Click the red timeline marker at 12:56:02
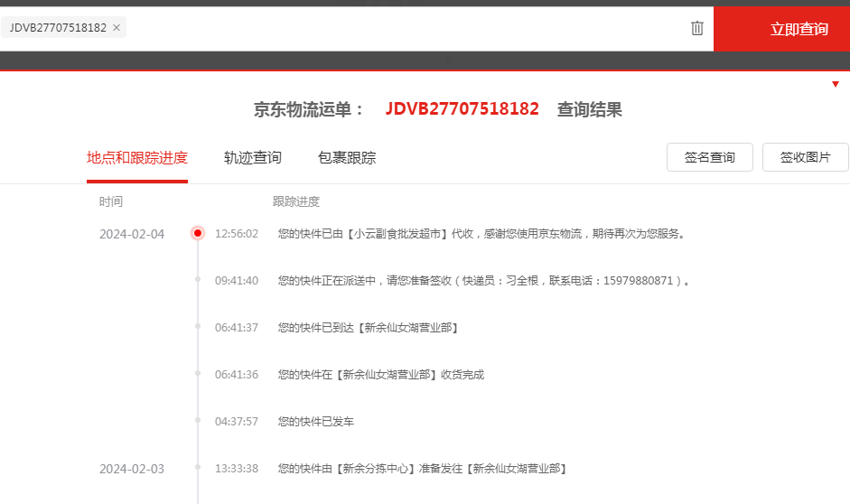This screenshot has width=850, height=504. pyautogui.click(x=197, y=233)
